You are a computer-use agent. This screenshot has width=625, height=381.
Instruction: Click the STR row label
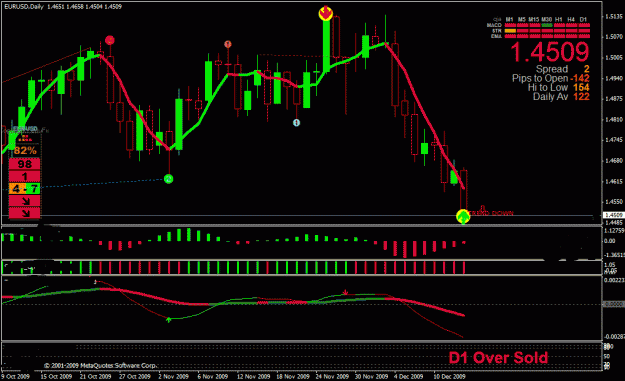pos(497,31)
